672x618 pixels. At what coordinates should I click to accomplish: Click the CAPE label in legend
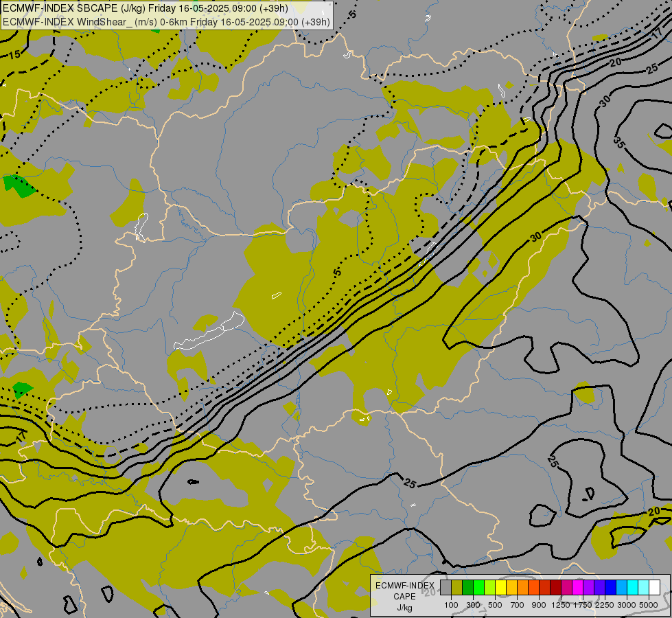click(x=404, y=597)
